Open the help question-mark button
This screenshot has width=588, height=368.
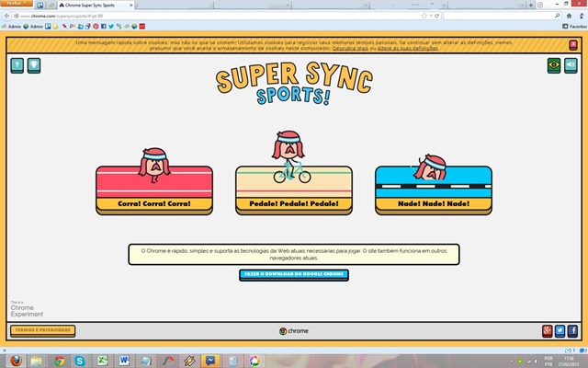[x=17, y=65]
